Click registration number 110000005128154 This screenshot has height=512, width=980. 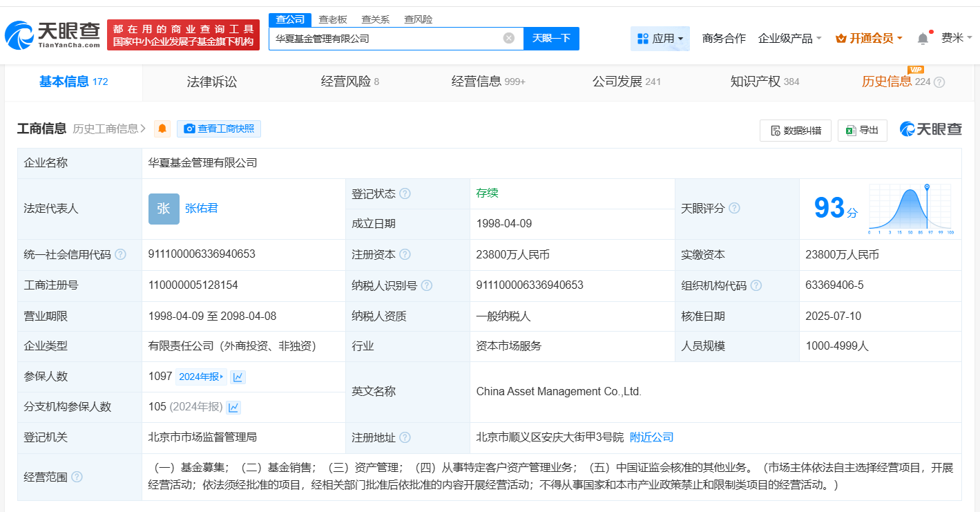[x=193, y=285]
